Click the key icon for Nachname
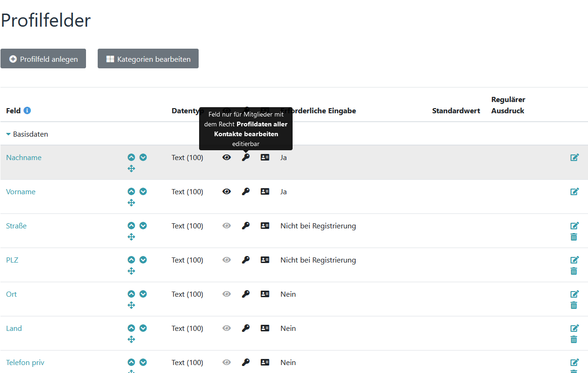Image resolution: width=588 pixels, height=373 pixels. 246,157
